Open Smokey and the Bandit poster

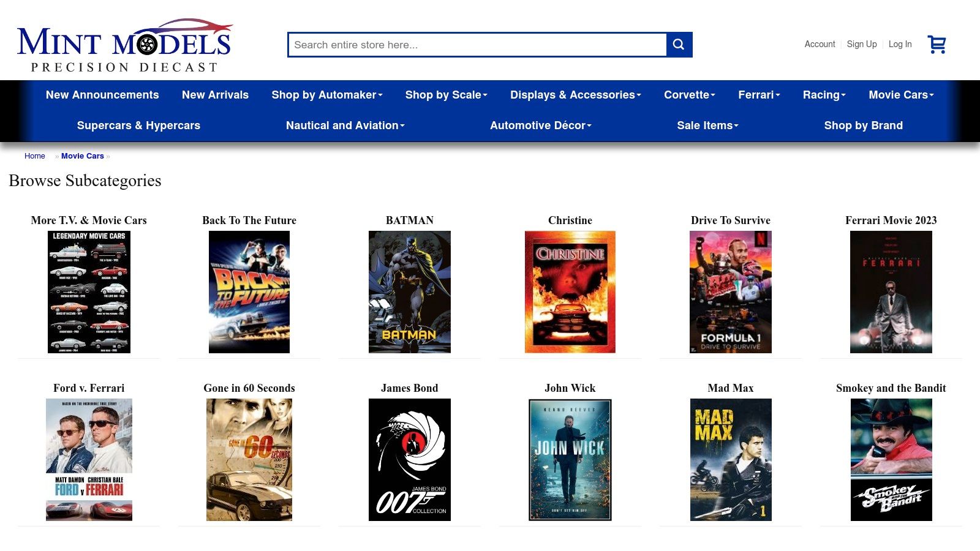click(x=891, y=460)
